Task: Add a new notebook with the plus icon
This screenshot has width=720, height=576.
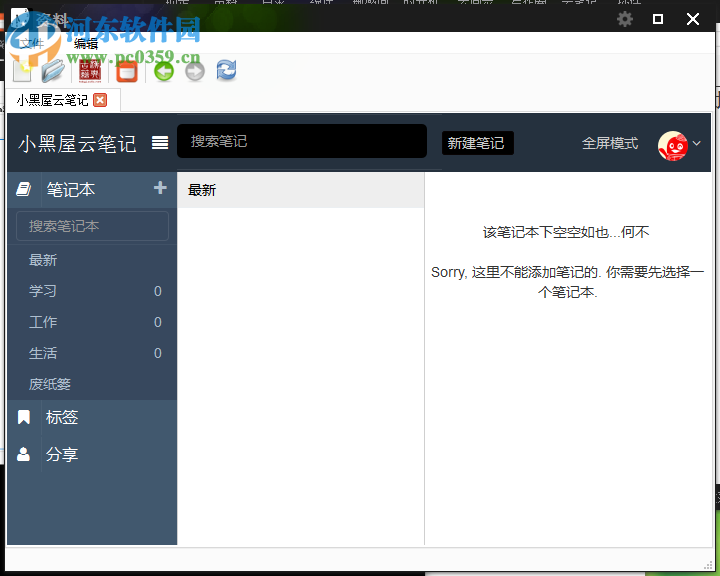Action: [160, 187]
